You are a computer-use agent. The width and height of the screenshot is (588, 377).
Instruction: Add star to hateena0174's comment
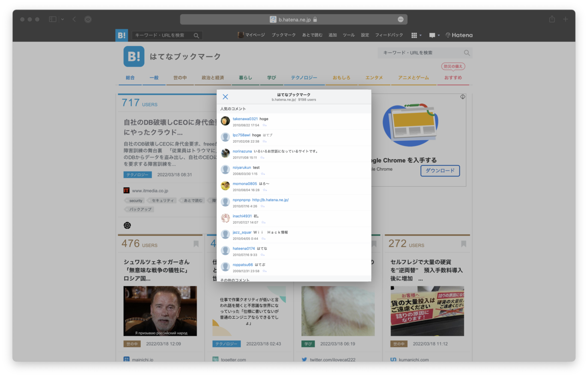click(x=263, y=255)
